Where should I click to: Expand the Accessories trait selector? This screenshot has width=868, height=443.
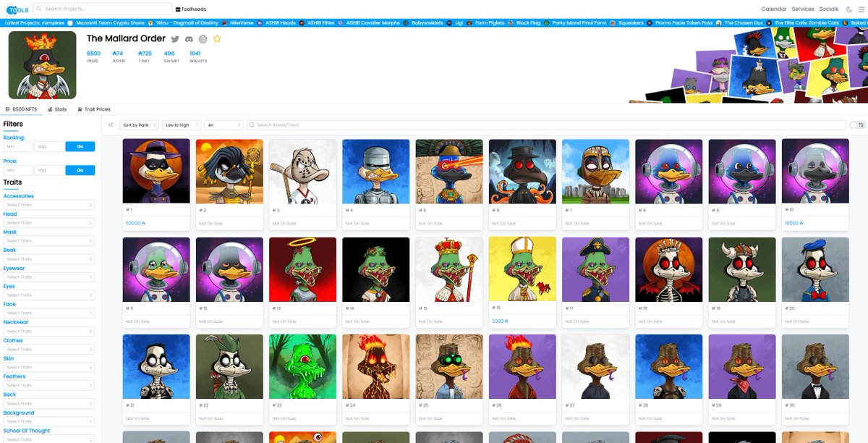[x=49, y=205]
